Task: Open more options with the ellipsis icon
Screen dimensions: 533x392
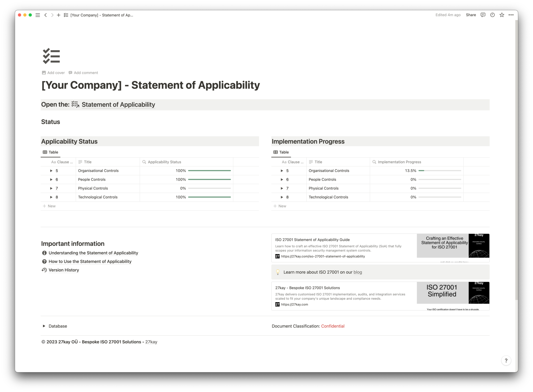Action: pyautogui.click(x=511, y=15)
